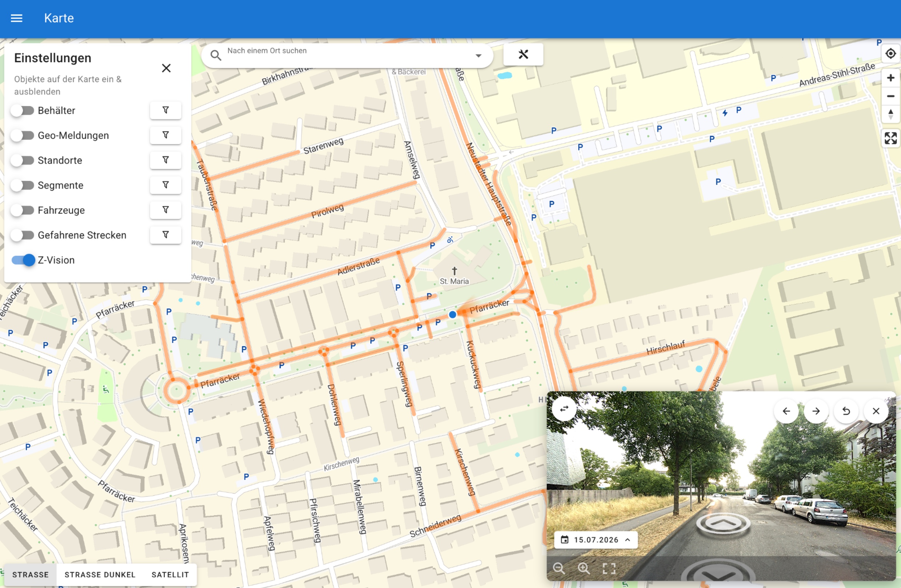The width and height of the screenshot is (901, 588).
Task: Go to next panorama image arrow
Action: [x=816, y=411]
